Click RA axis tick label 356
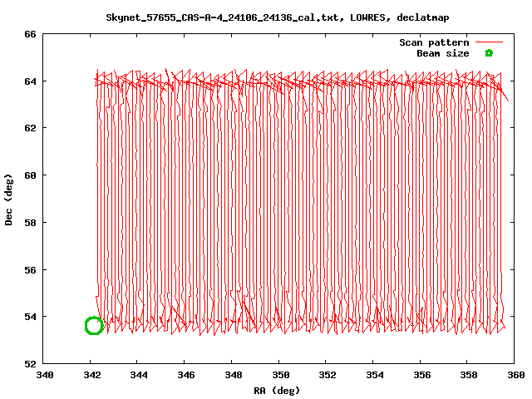The width and height of the screenshot is (532, 399). (x=421, y=375)
